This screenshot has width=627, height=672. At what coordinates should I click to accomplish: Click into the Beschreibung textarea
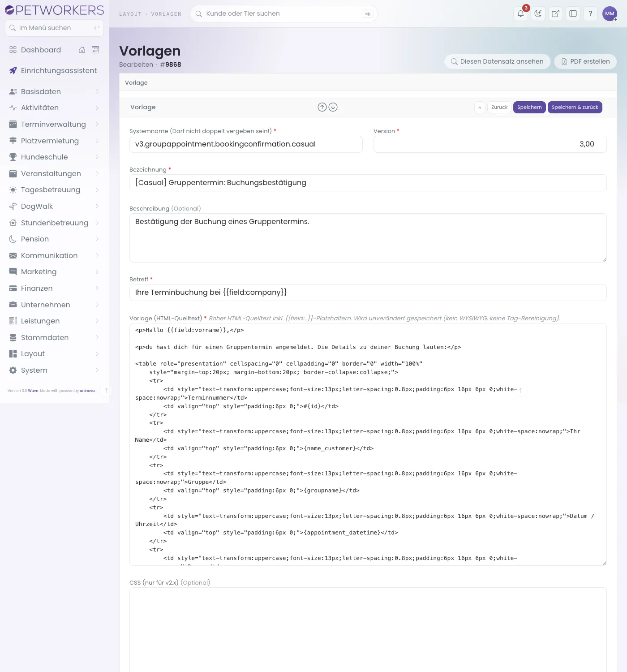pyautogui.click(x=368, y=238)
